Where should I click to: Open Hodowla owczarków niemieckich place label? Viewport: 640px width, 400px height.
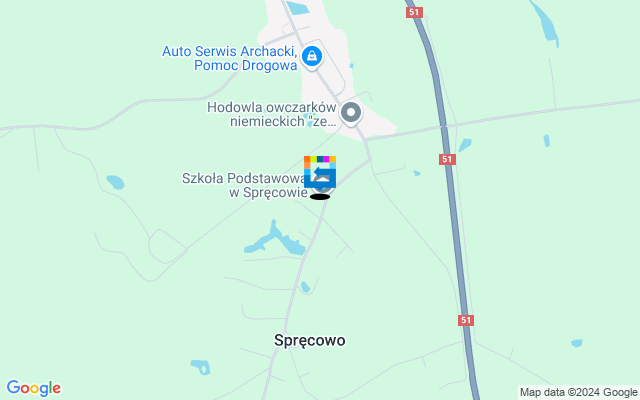point(272,114)
